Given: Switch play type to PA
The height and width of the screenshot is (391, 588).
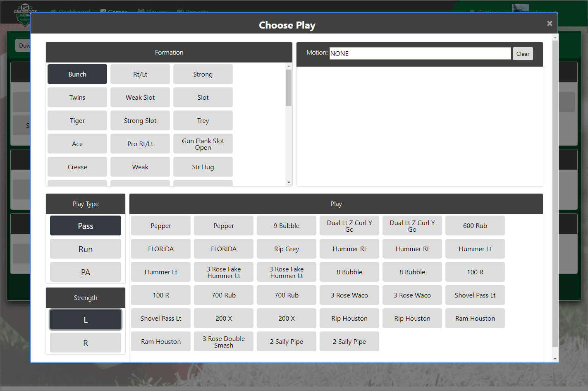Looking at the screenshot, I should point(85,272).
